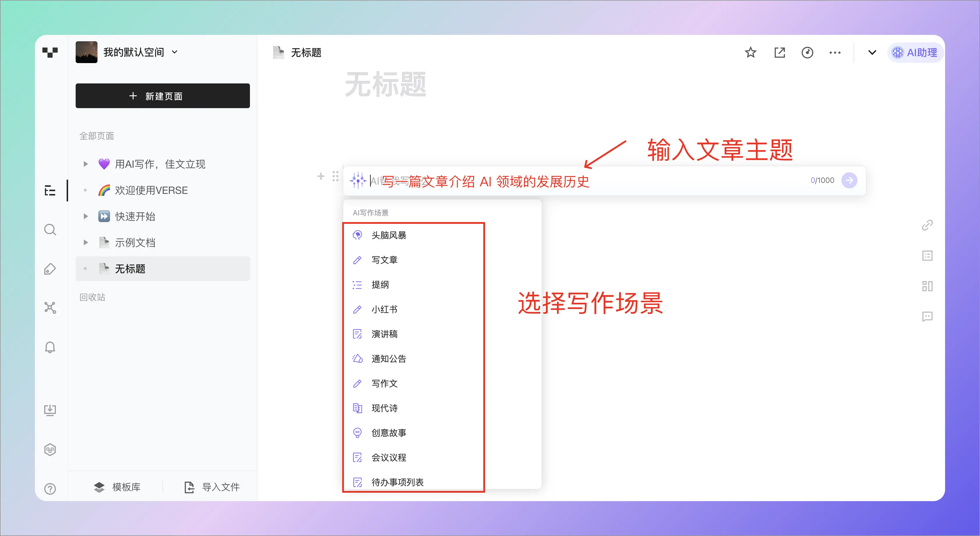Viewport: 980px width, 536px height.
Task: Expand the 快速开始 page tree
Action: [x=86, y=216]
